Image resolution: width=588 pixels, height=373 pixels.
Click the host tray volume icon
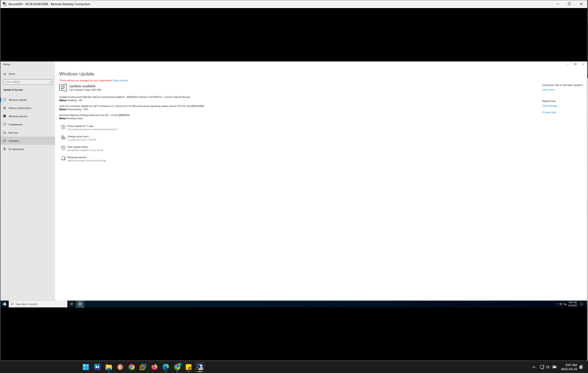tap(548, 367)
